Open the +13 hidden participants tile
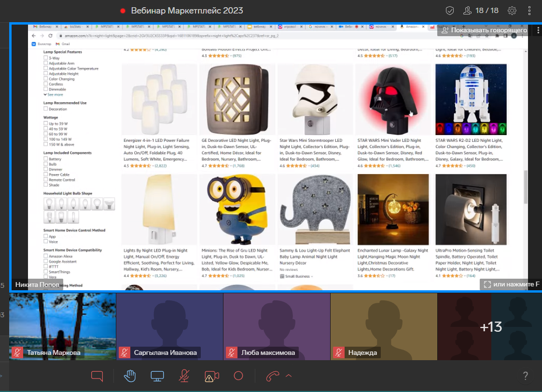The width and height of the screenshot is (542, 392). [490, 327]
